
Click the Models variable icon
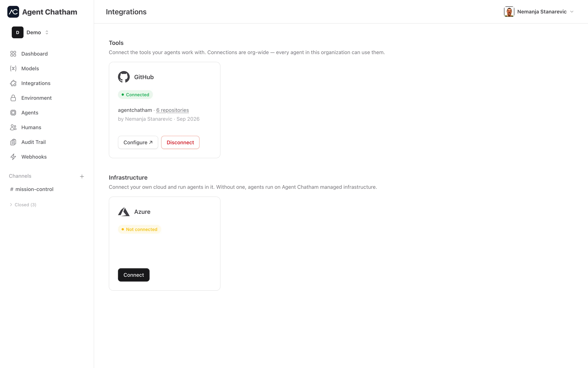[13, 68]
